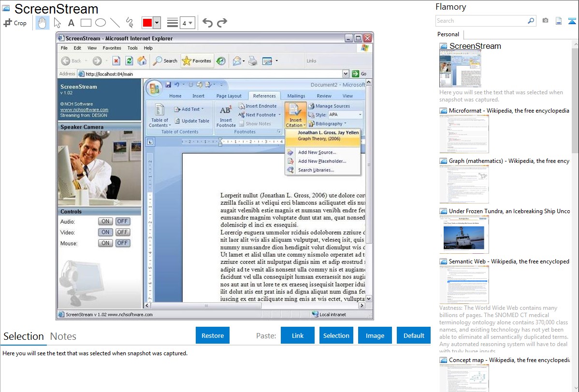
Task: Click the Go button beside address bar
Action: (x=359, y=74)
